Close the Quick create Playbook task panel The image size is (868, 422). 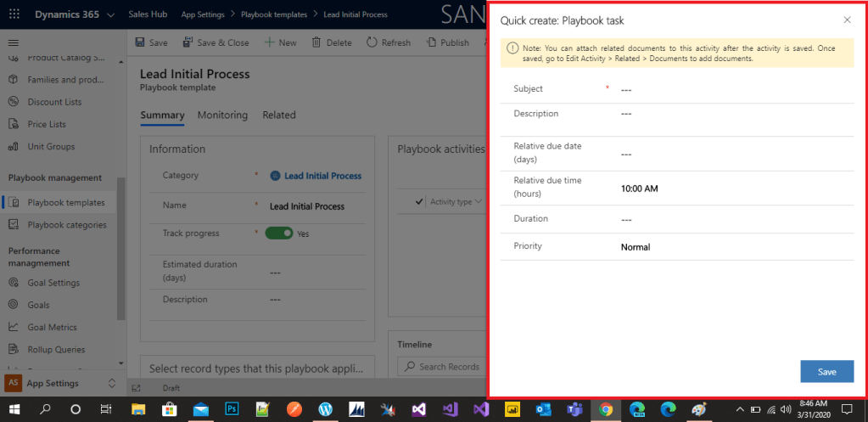[x=847, y=20]
